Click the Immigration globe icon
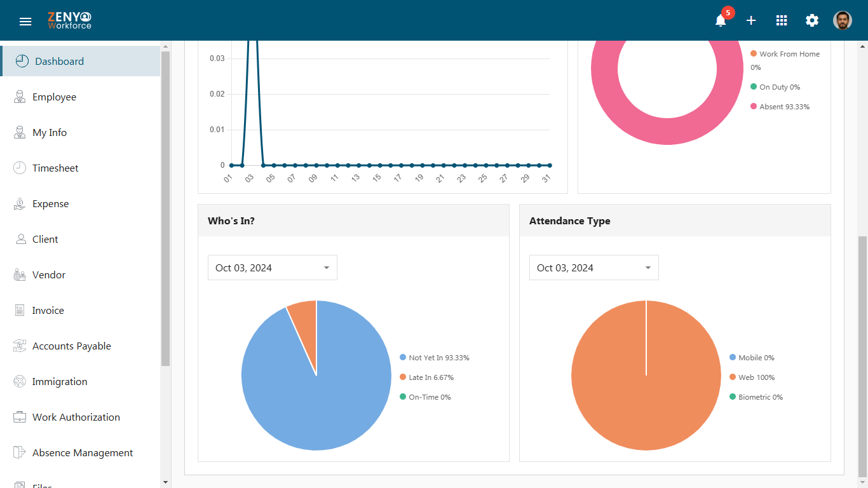Viewport: 868px width, 488px height. pos(20,381)
